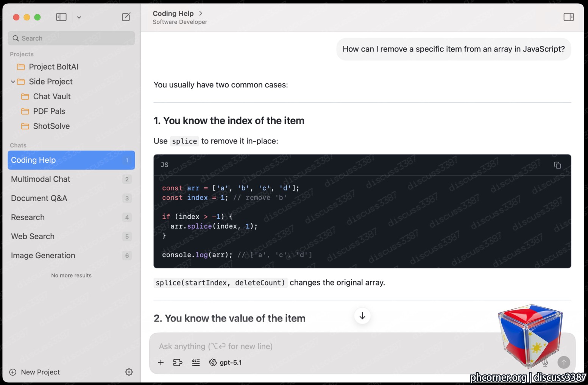Expand the Coding Help title chevron
The image size is (588, 385).
click(201, 13)
